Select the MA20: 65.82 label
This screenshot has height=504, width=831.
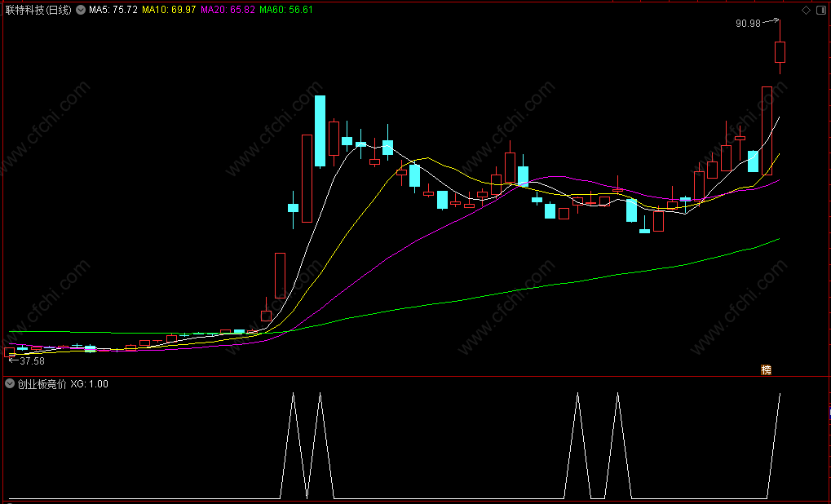pyautogui.click(x=228, y=10)
